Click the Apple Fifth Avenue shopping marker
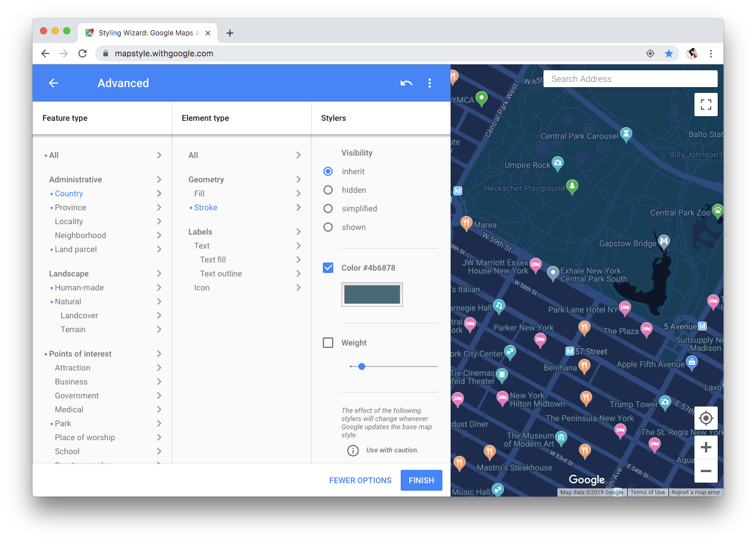This screenshot has height=543, width=756. (x=692, y=363)
